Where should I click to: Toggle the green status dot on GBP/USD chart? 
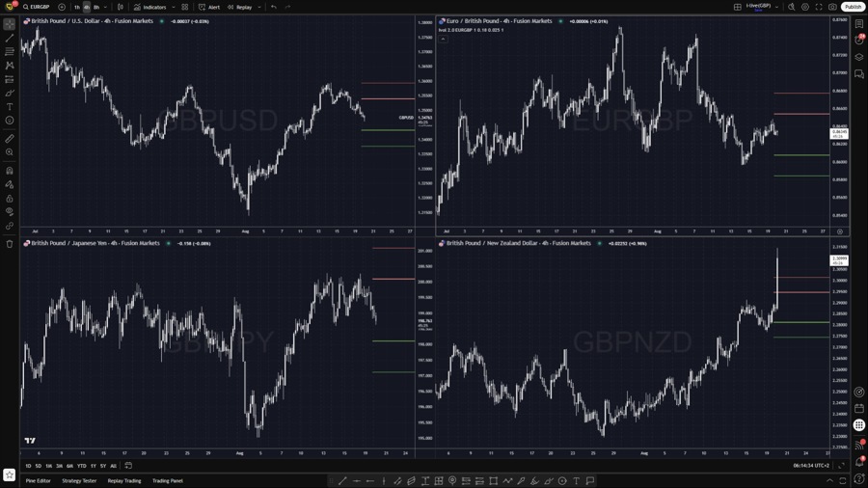click(162, 21)
